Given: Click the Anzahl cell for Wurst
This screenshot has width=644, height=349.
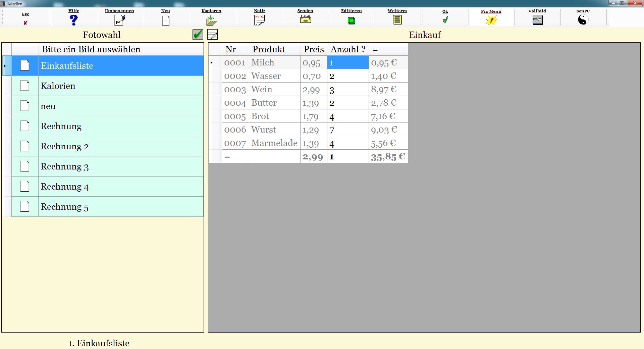Looking at the screenshot, I should (347, 130).
